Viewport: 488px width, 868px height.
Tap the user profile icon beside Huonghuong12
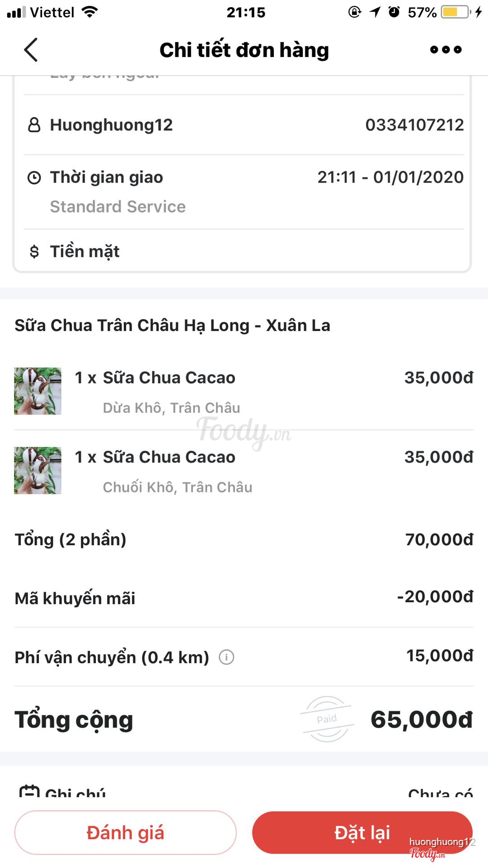tap(34, 125)
